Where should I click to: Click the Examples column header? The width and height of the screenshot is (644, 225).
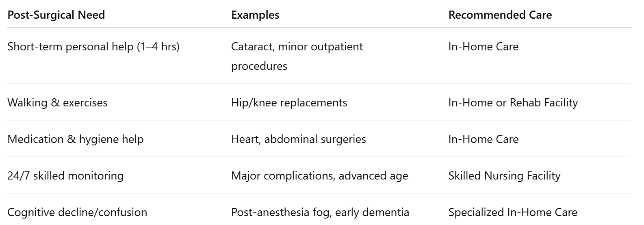pyautogui.click(x=255, y=15)
